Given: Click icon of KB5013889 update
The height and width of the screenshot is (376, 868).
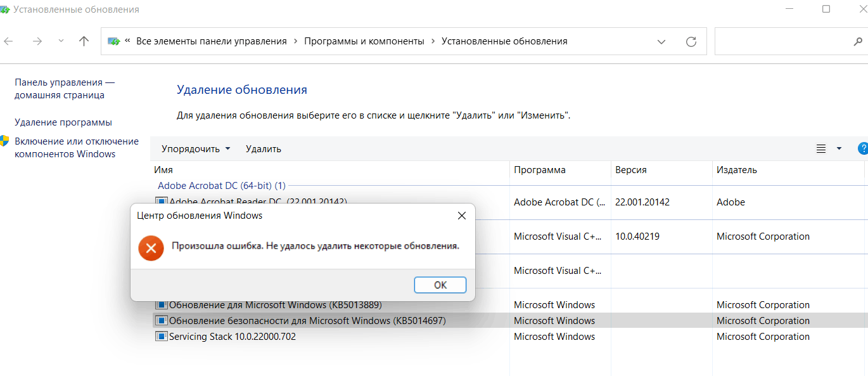Looking at the screenshot, I should click(161, 304).
